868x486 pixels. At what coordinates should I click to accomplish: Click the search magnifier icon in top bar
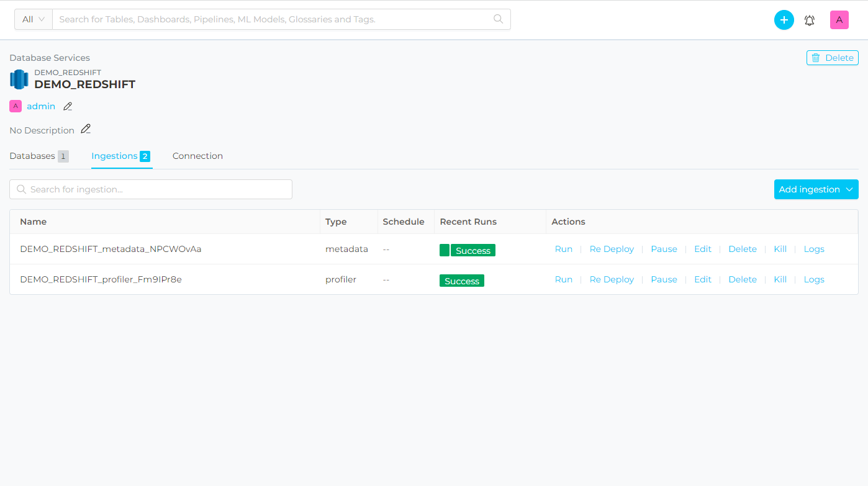coord(498,19)
